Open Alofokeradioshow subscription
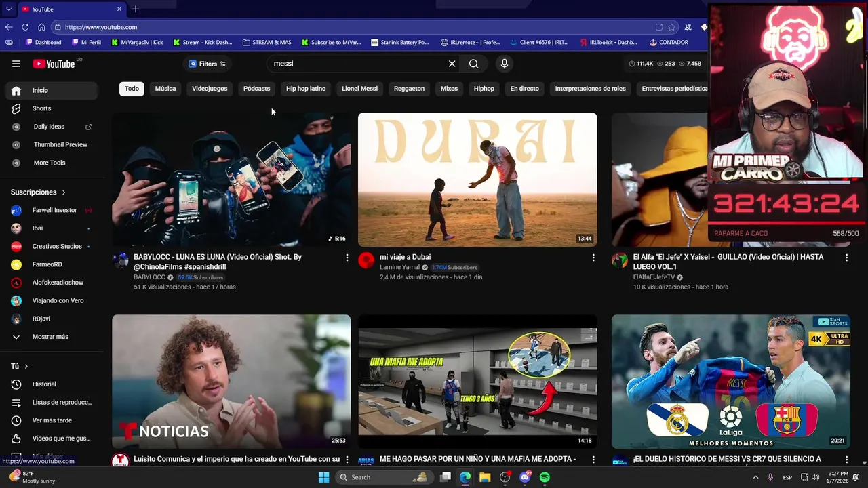 (x=52, y=283)
